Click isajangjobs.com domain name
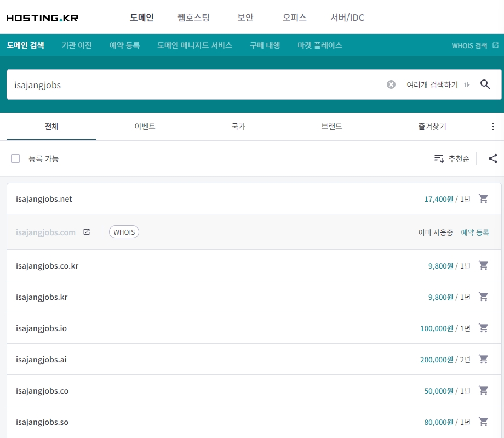504x438 pixels. [x=45, y=232]
